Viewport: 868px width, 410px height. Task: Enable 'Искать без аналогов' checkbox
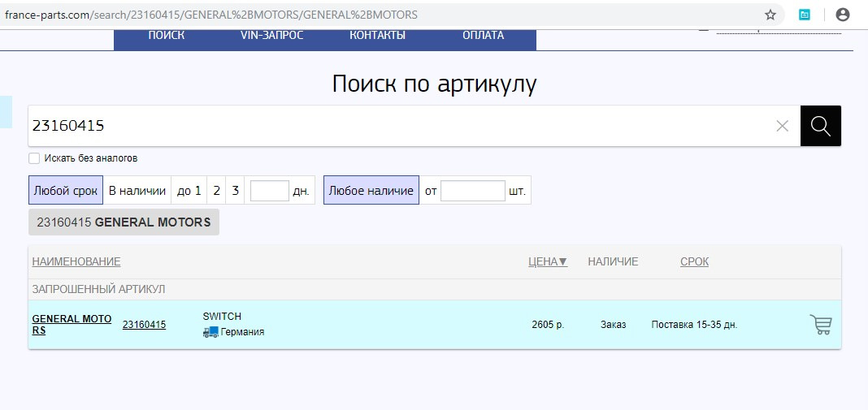pos(34,158)
